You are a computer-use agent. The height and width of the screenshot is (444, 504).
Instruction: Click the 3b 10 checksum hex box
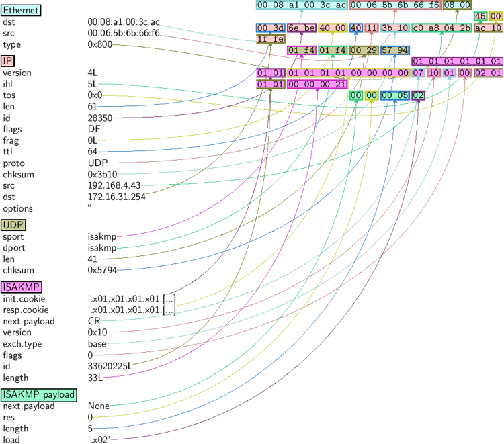[x=394, y=28]
